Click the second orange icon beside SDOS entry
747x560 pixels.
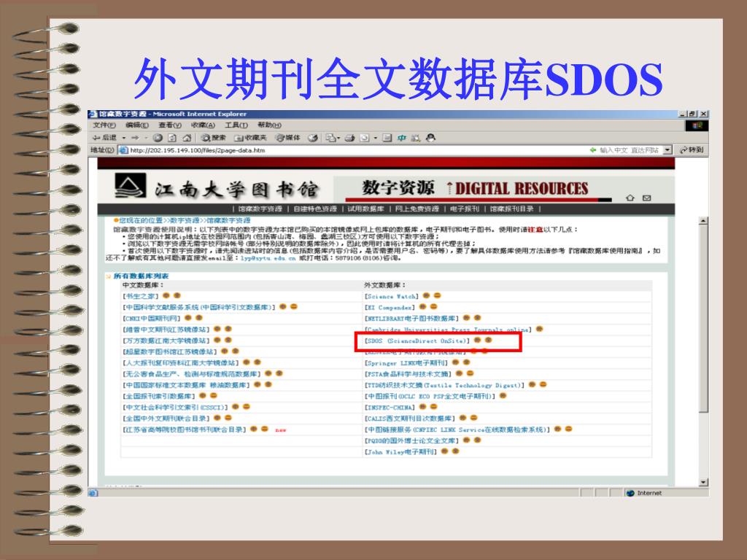click(488, 340)
